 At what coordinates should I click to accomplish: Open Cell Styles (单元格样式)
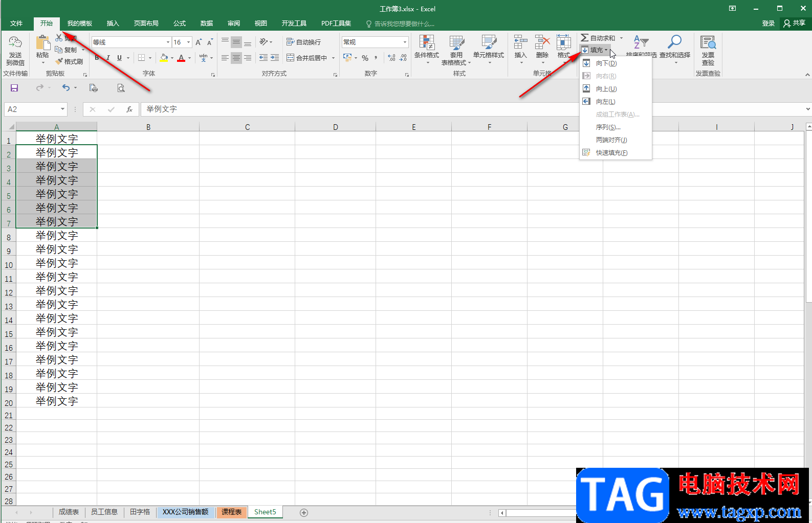click(x=489, y=50)
